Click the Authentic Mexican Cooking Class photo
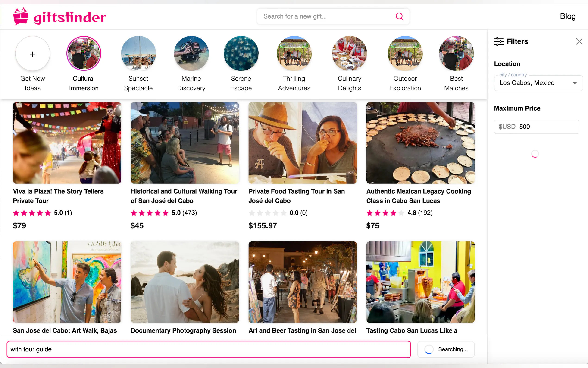 click(420, 143)
